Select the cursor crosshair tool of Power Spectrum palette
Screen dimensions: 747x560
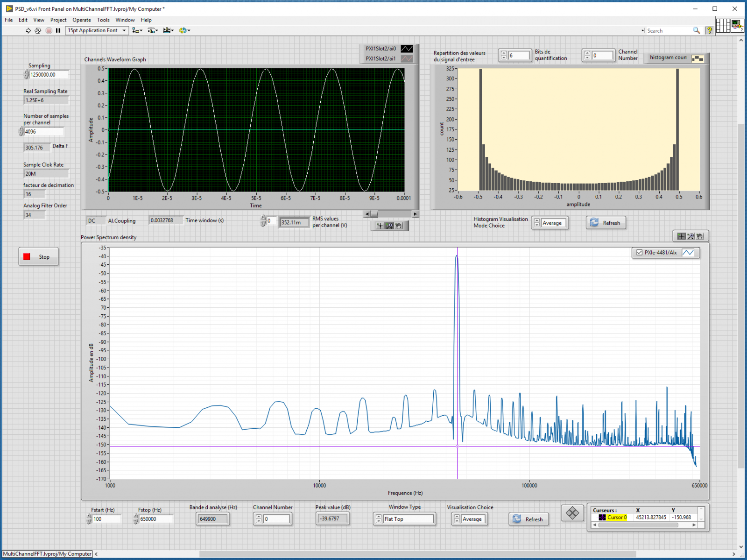[x=681, y=236]
